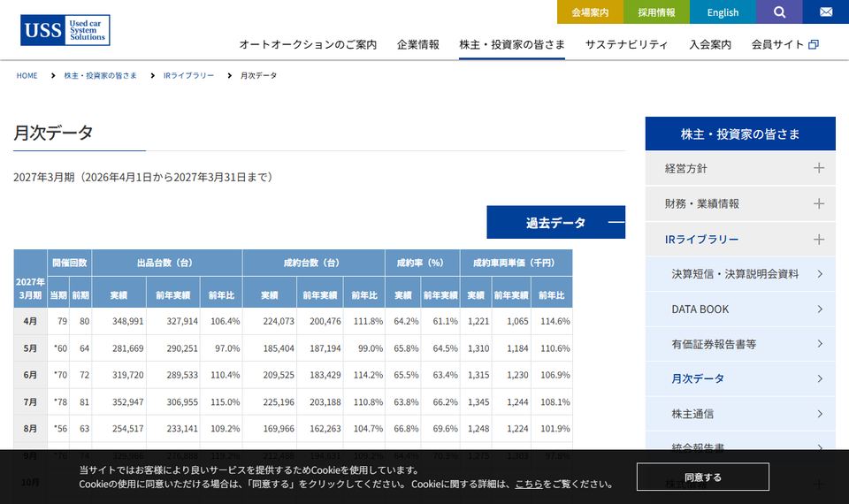Open the こちら cookie details link
Image resolution: width=849 pixels, height=504 pixels.
(x=529, y=484)
